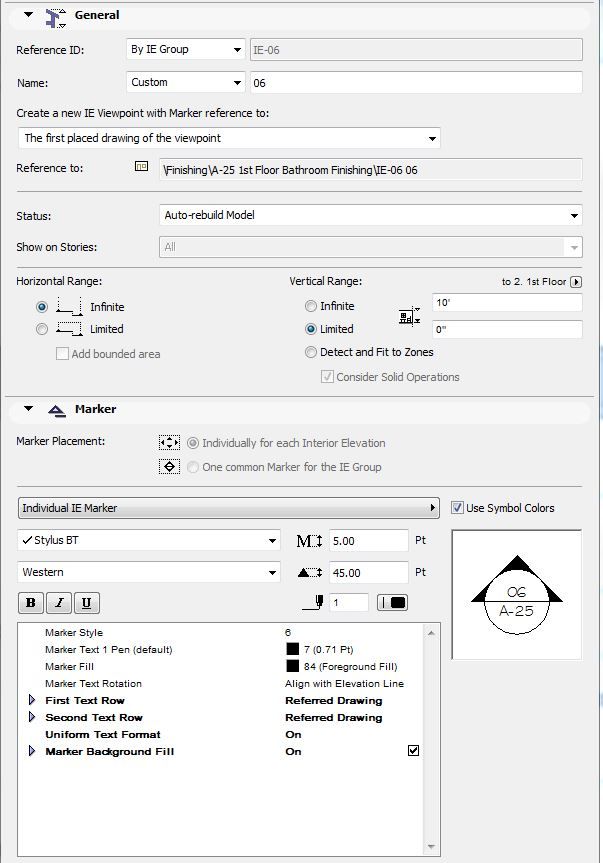Click the Name field containing 06
The height and width of the screenshot is (863, 603).
tap(416, 83)
